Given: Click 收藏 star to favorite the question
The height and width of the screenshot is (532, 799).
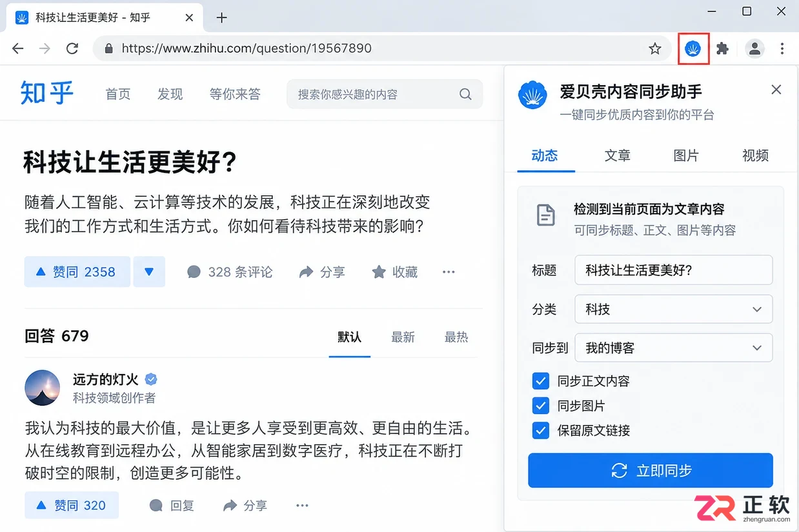Looking at the screenshot, I should [x=395, y=272].
